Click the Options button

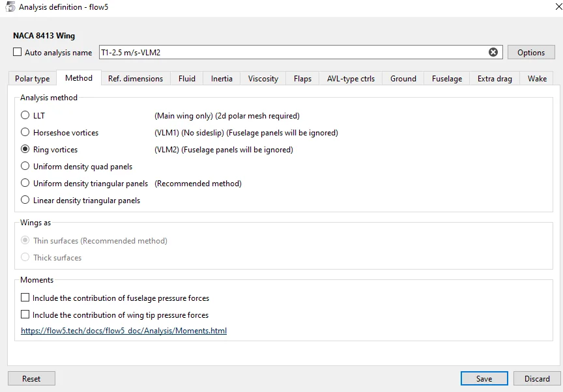pyautogui.click(x=531, y=52)
